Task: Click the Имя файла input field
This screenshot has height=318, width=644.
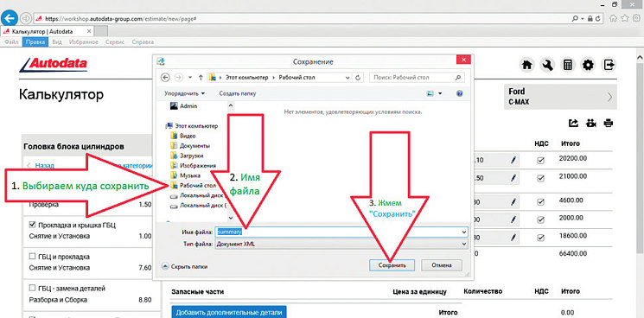Action: coord(341,232)
